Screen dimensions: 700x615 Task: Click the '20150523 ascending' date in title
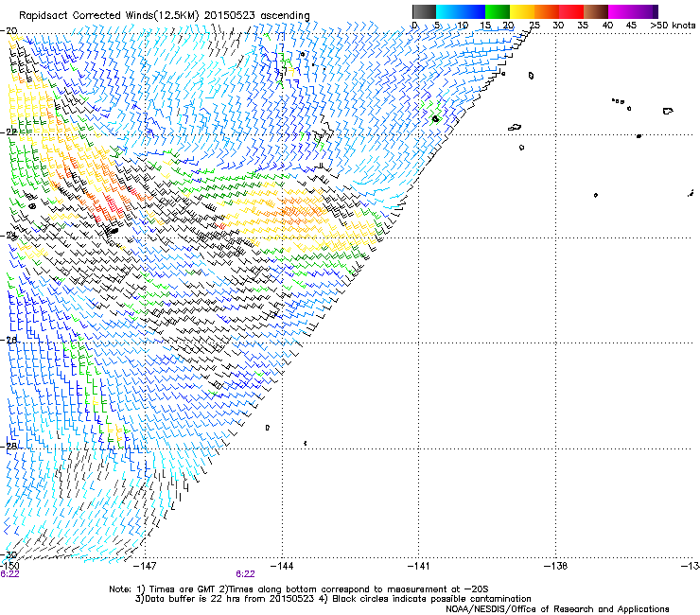(x=256, y=16)
